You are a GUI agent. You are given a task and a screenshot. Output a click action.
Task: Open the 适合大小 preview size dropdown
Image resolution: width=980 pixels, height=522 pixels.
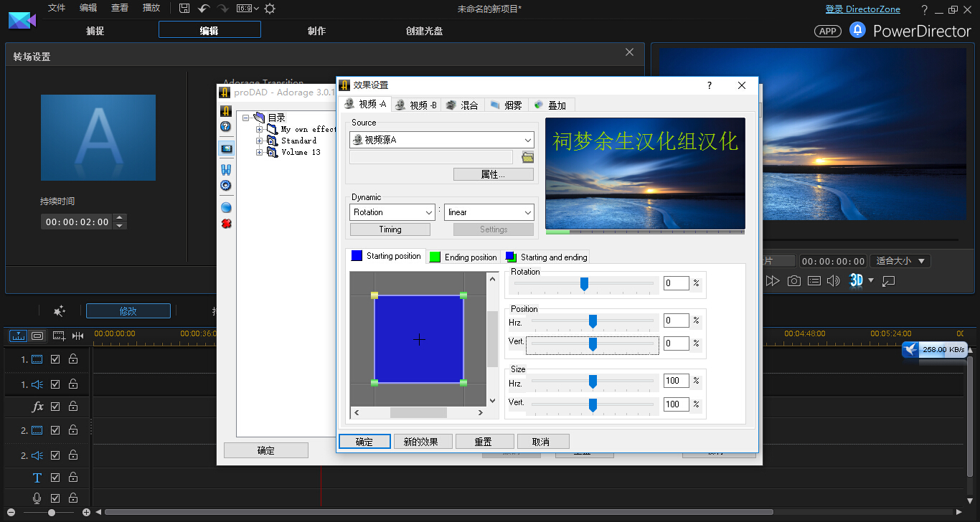pyautogui.click(x=901, y=261)
